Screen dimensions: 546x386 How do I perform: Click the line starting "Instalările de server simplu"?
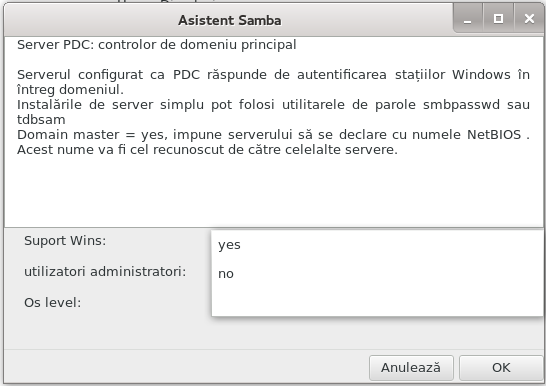click(273, 112)
